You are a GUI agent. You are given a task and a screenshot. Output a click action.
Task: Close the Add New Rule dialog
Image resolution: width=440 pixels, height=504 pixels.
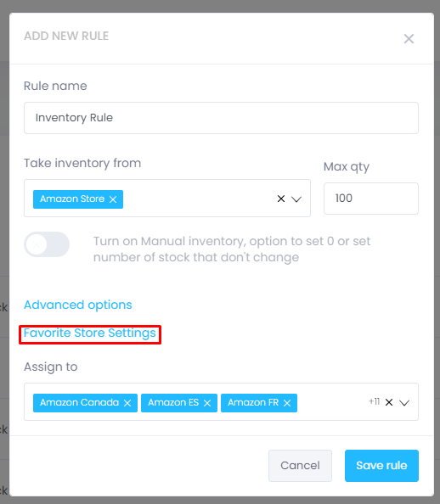pos(409,39)
